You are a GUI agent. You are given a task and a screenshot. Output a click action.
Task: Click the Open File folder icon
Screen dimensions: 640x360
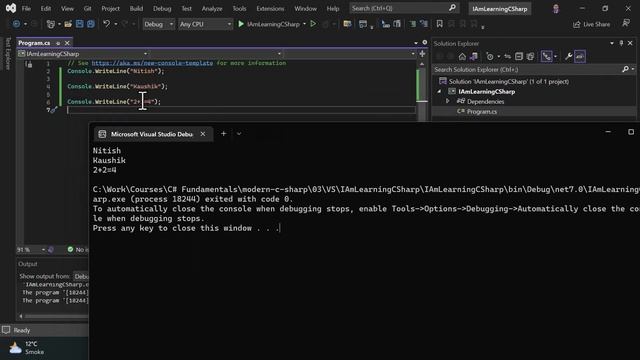click(x=68, y=24)
